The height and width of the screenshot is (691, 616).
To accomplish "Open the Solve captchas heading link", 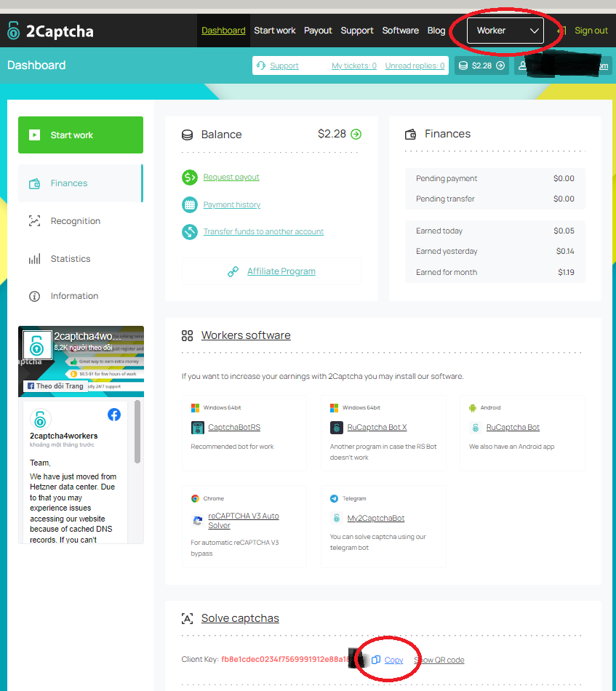I will 240,618.
